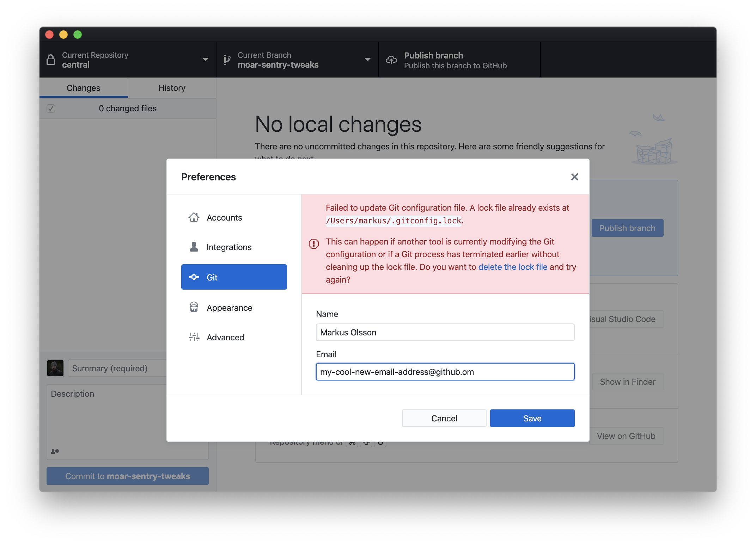Click the Advanced sliders icon
This screenshot has height=544, width=756.
pos(194,337)
